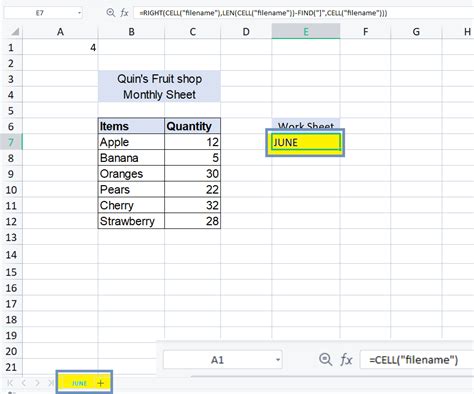
Task: Select column G header
Action: [x=416, y=32]
